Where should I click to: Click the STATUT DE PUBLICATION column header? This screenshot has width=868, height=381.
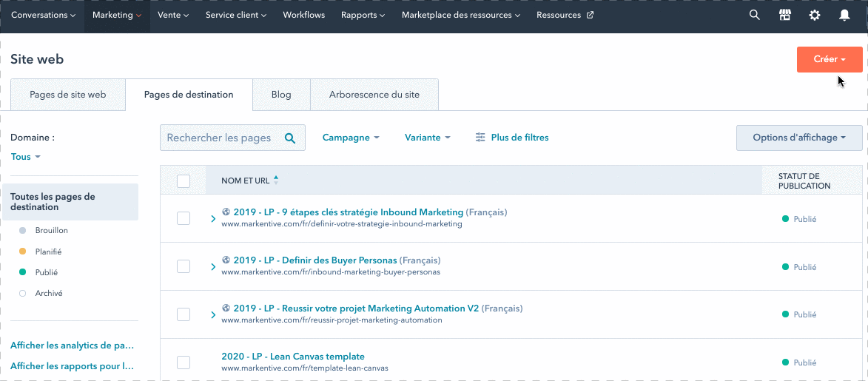coord(804,181)
